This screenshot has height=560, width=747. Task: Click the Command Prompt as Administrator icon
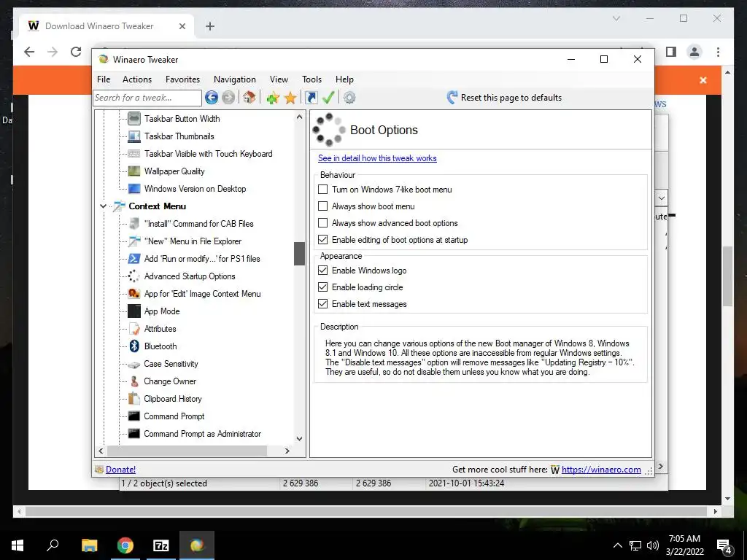134,434
